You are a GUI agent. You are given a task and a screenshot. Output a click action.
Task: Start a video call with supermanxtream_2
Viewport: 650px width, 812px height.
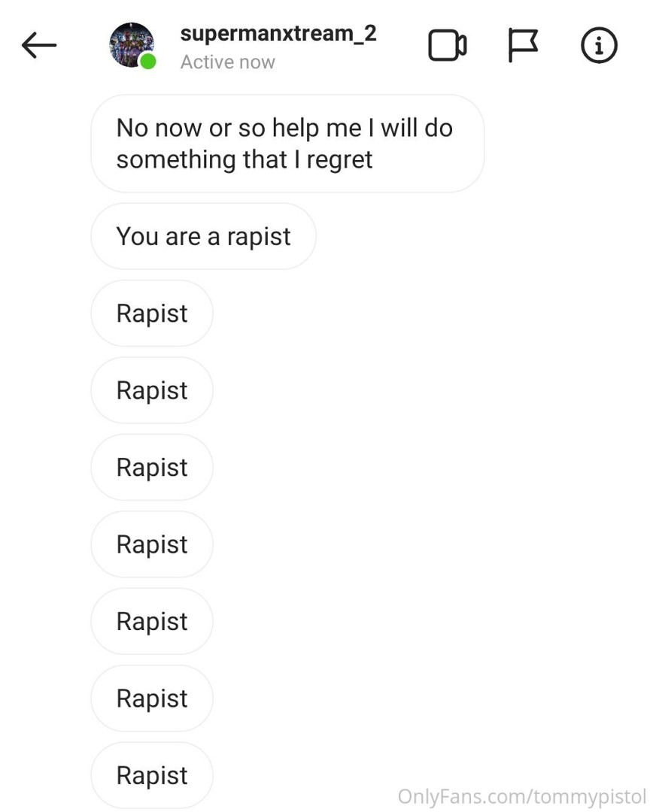tap(448, 46)
